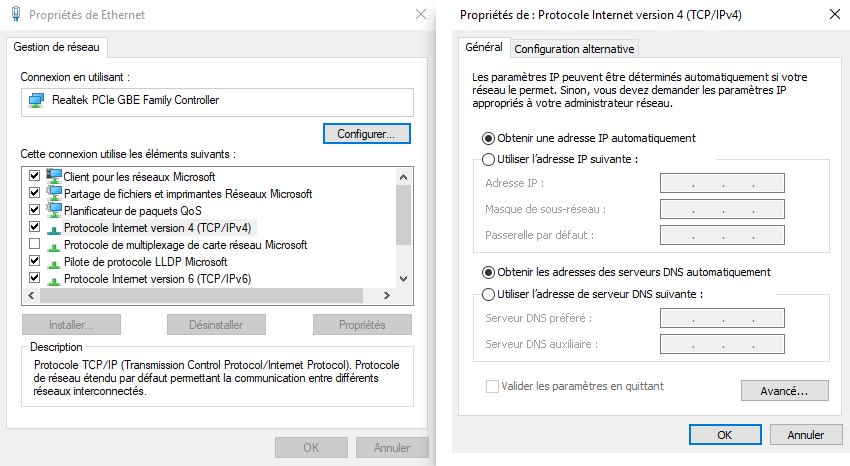This screenshot has height=466, width=850.
Task: Select the Protocole Internet version 6 icon
Action: point(54,279)
